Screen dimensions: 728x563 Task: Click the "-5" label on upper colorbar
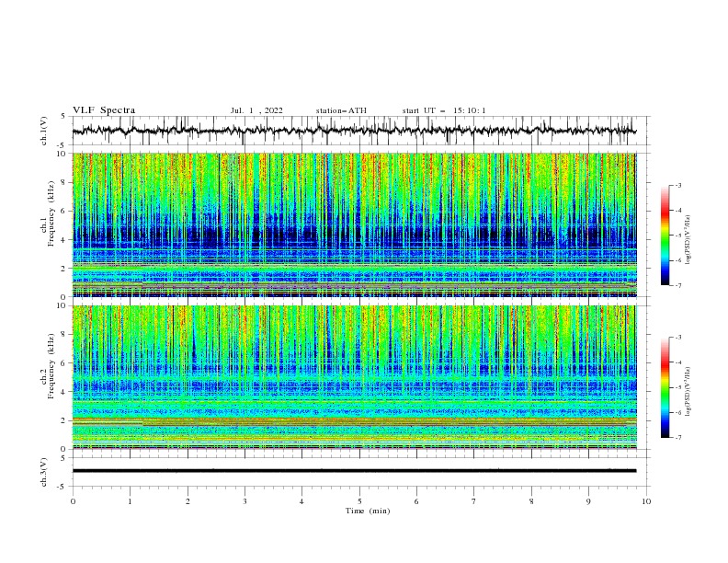(678, 236)
